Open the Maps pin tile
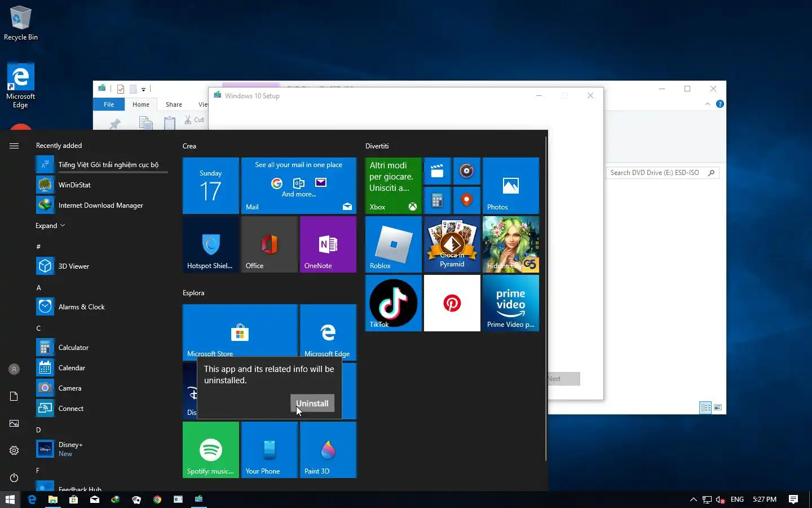Screen dimensions: 812x508 (x=467, y=200)
